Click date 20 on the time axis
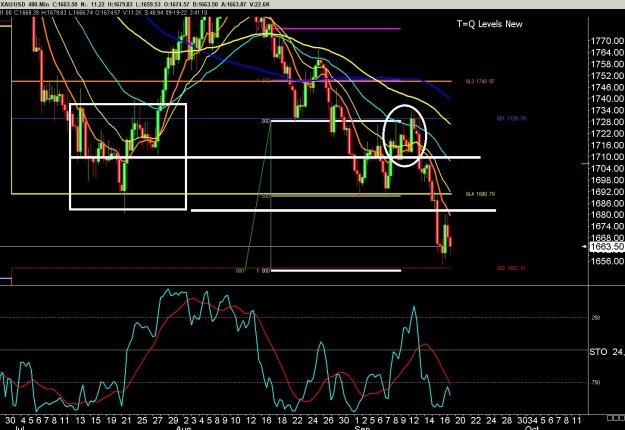This screenshot has height=430, width=625. (460, 420)
